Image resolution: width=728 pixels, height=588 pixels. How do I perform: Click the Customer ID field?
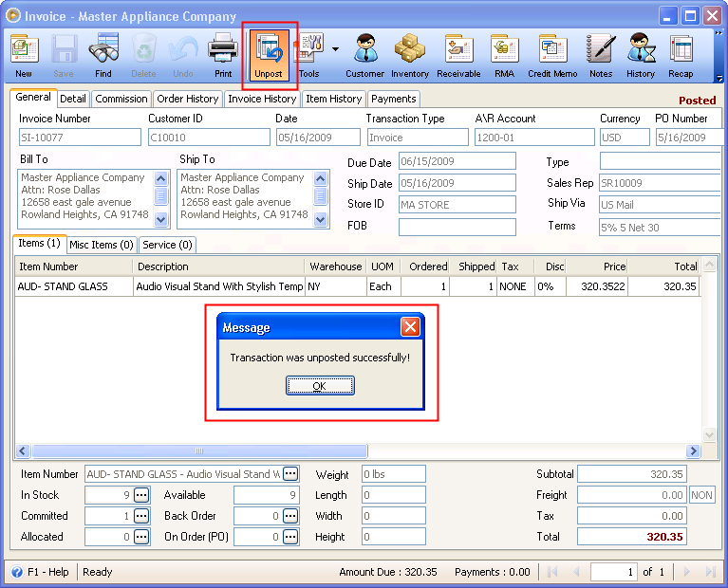pos(209,138)
